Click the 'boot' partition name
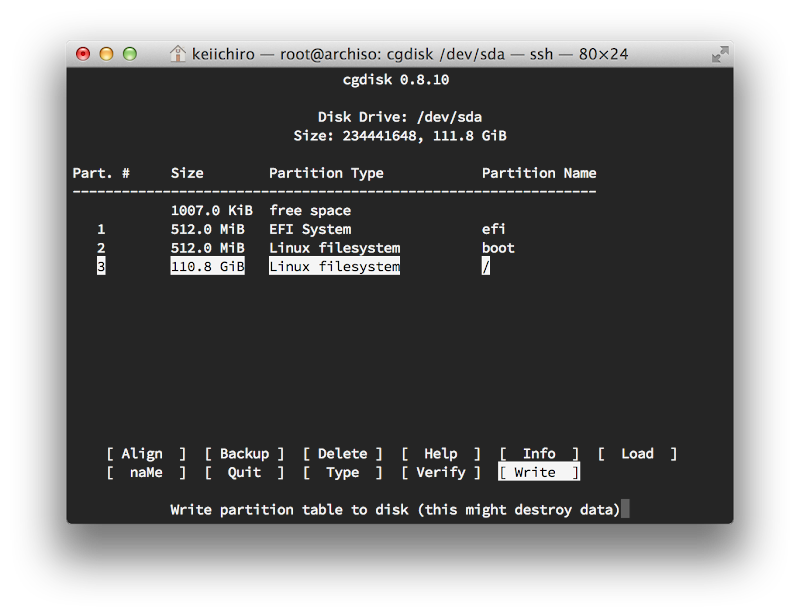Screen dimensions: 800x616 click(498, 248)
